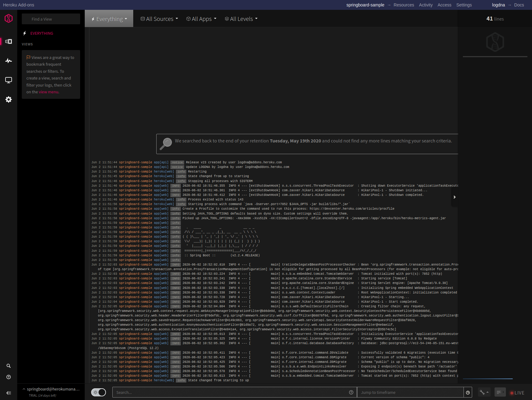Click the 'Stopping all processes with SIGTERM' log line
532x400 pixels.
tap(274, 181)
